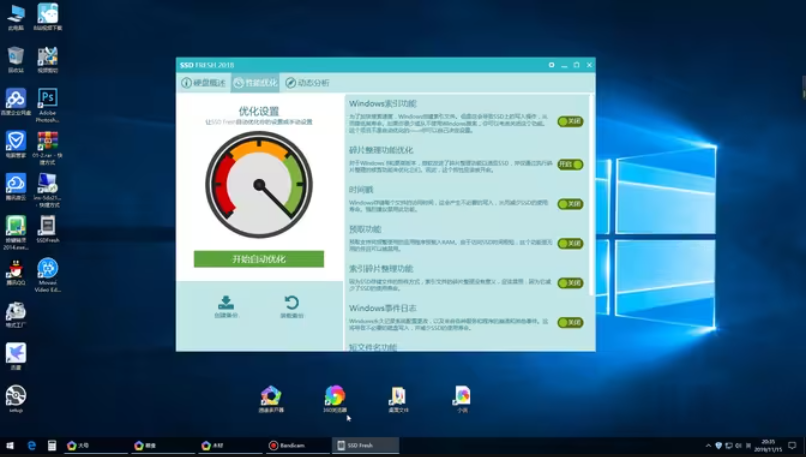The height and width of the screenshot is (457, 806).
Task: Open the desktop files folder shortcut
Action: coord(398,399)
